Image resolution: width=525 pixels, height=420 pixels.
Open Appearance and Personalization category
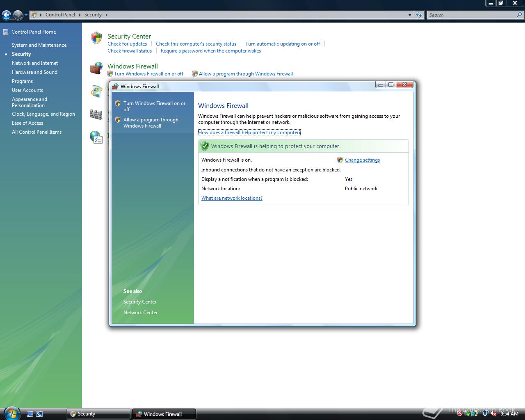coord(30,102)
